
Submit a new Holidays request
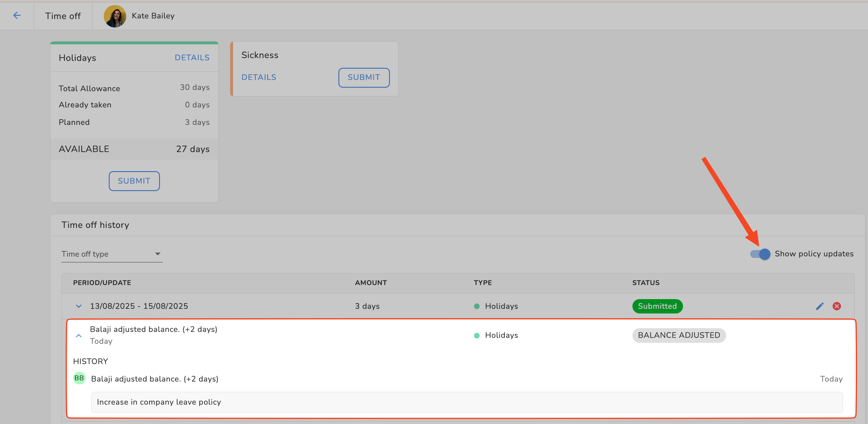[x=134, y=181]
